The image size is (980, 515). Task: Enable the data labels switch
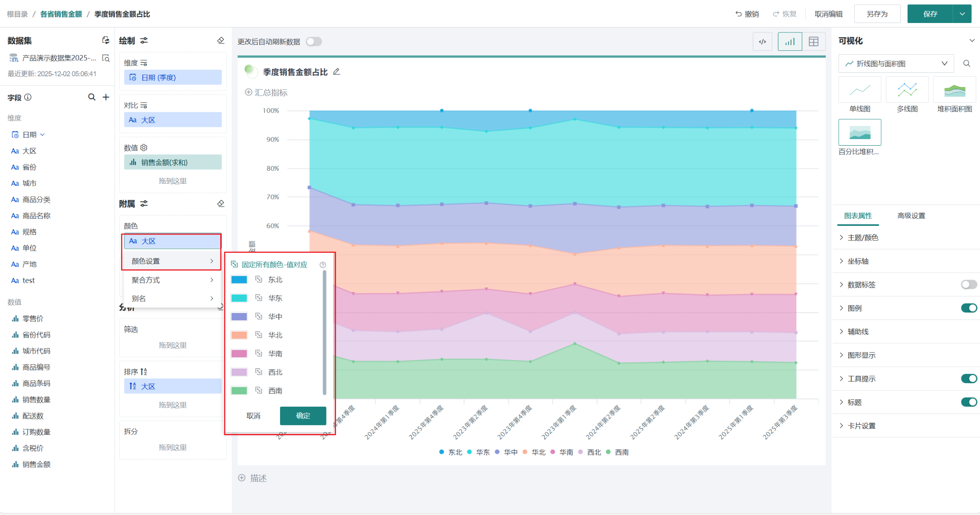coord(968,284)
